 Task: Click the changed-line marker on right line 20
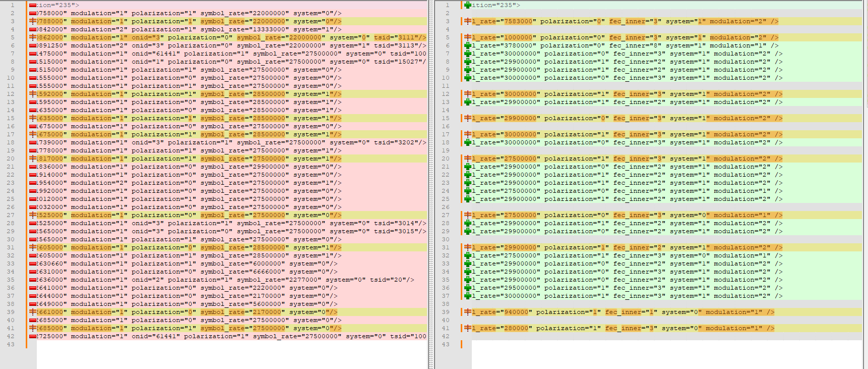(467, 159)
